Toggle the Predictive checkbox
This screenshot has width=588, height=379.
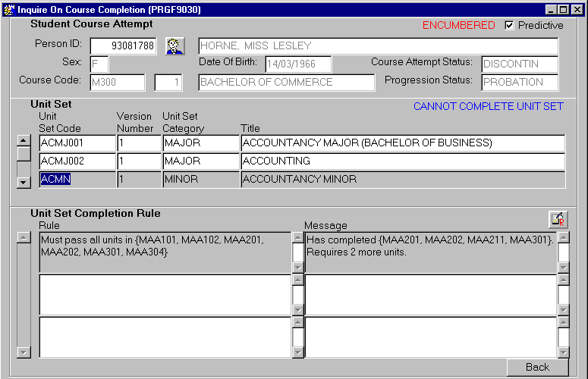point(509,25)
